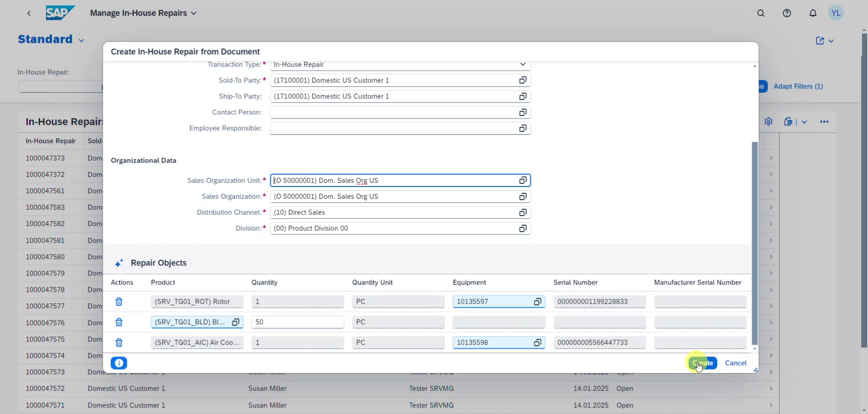Expand the export options arrow
This screenshot has height=414, width=868.
point(804,122)
